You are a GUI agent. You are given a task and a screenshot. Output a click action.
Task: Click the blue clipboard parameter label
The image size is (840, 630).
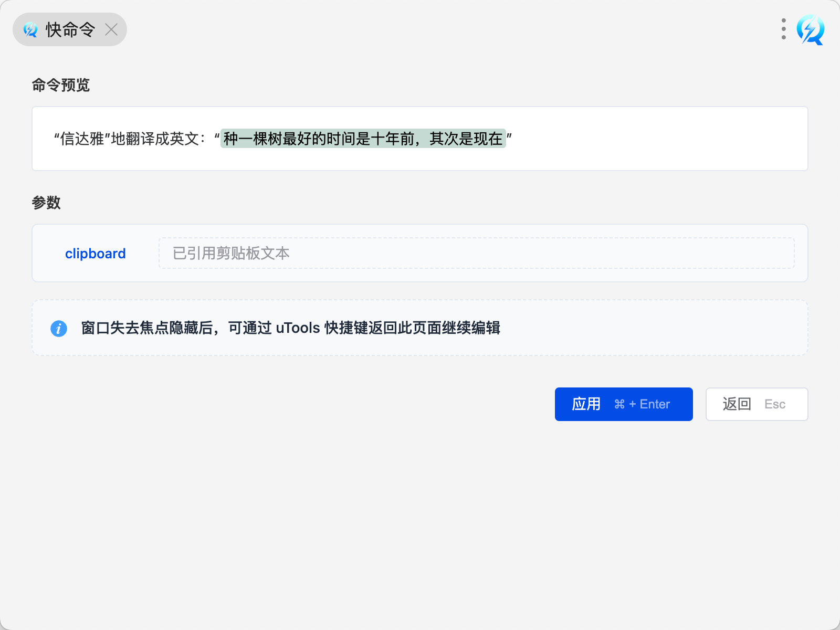coord(95,254)
